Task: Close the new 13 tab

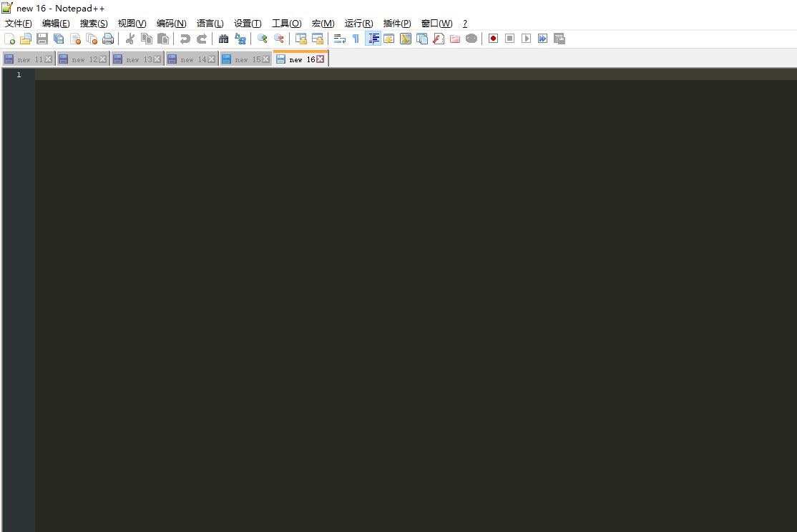Action: click(x=157, y=59)
